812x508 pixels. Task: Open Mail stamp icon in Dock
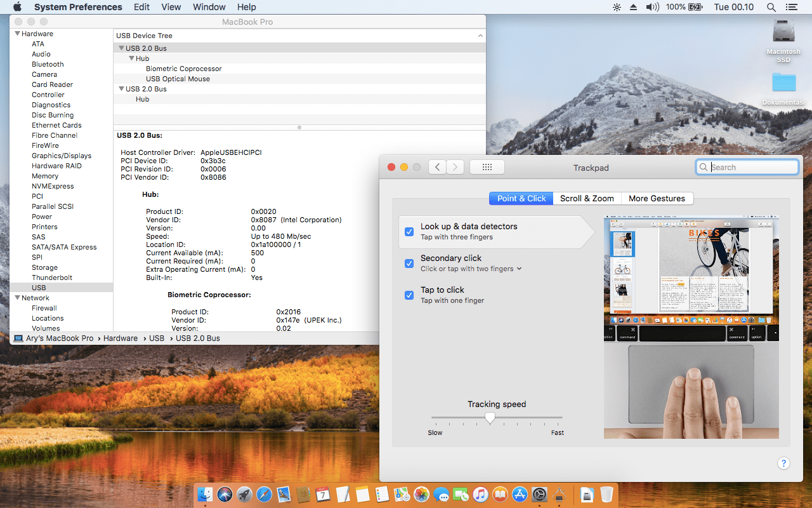(284, 494)
